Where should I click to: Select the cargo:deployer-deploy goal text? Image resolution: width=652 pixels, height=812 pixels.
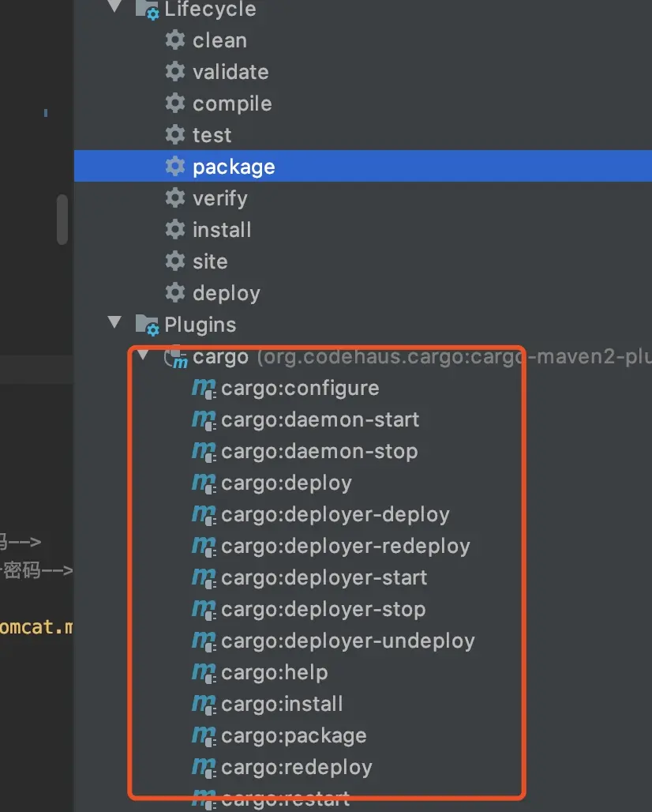(x=335, y=515)
